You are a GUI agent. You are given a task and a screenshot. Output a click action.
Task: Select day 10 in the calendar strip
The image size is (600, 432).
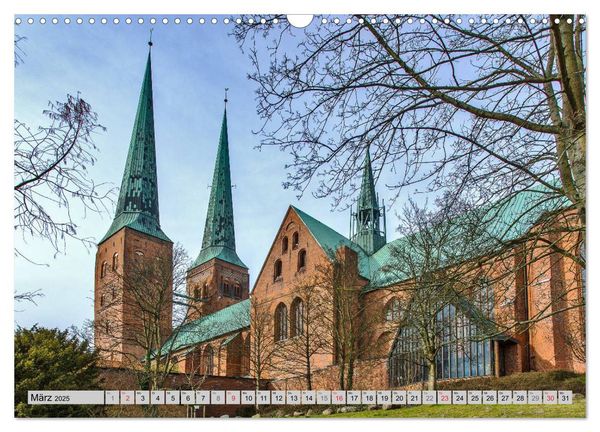coord(248,398)
